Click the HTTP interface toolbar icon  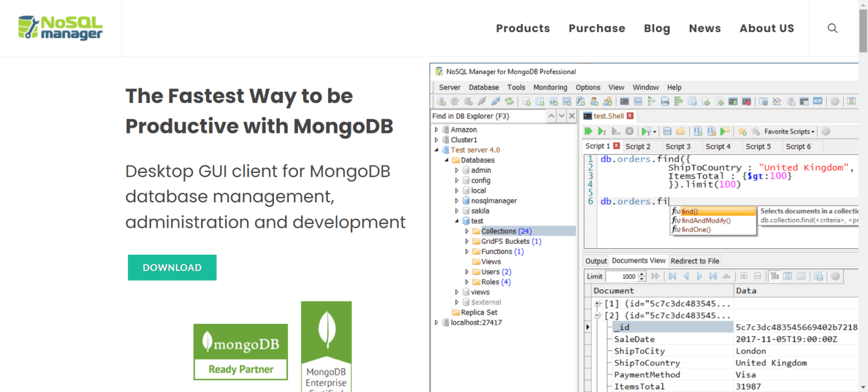tap(818, 101)
